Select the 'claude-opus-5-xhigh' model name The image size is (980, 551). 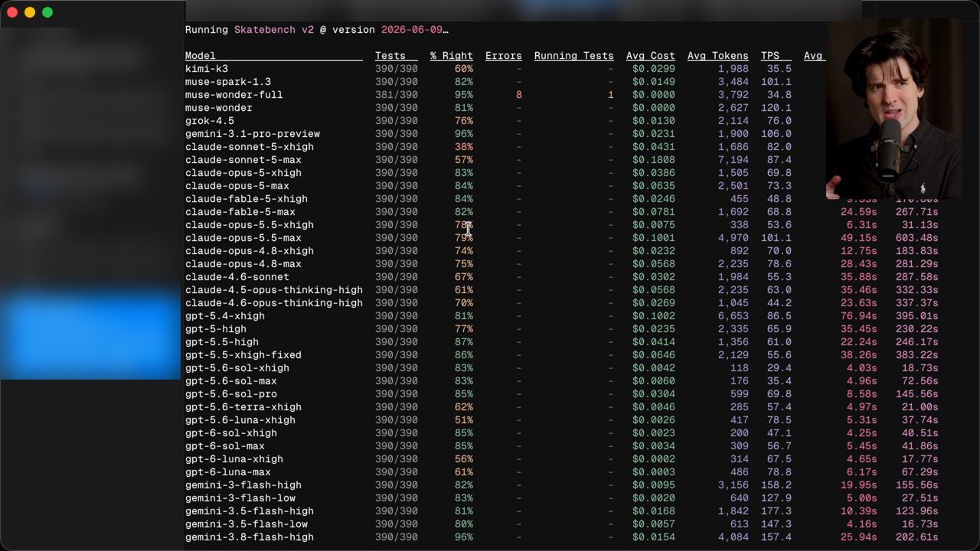[x=243, y=173]
